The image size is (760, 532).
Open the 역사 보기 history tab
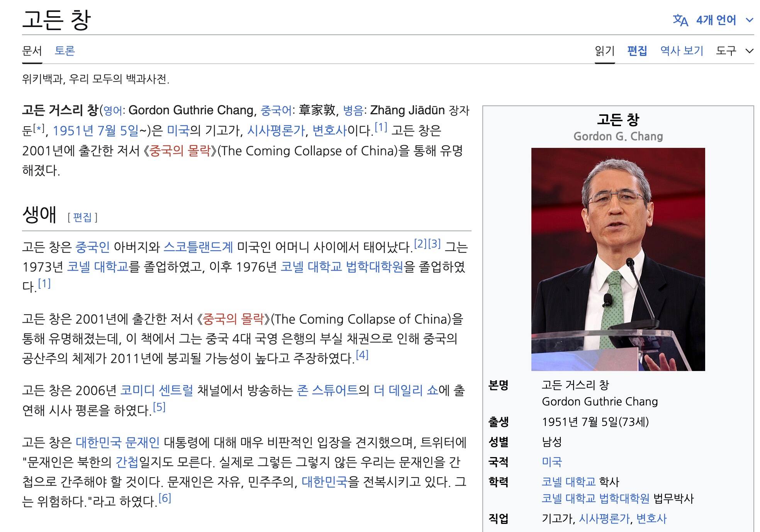click(682, 51)
